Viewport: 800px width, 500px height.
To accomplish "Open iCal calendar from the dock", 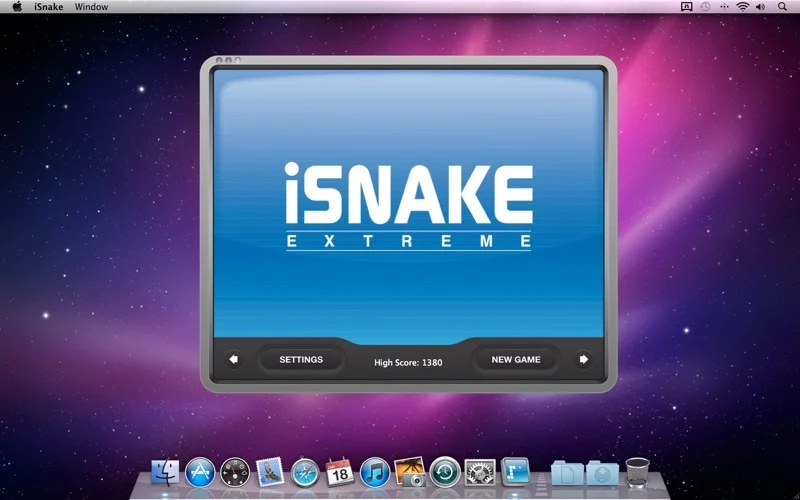I will (x=340, y=472).
